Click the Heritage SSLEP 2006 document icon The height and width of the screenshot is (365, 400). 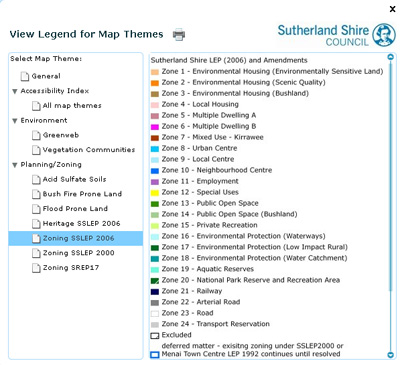coord(36,223)
